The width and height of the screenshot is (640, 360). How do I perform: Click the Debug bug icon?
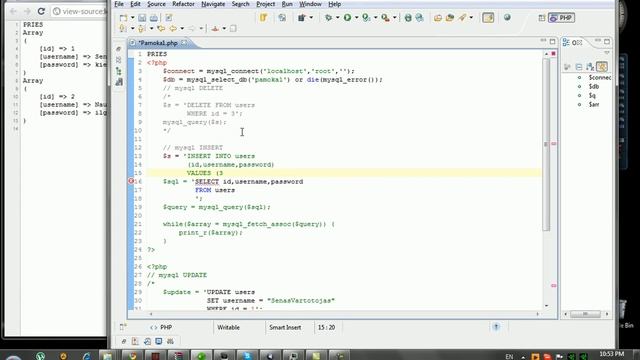click(328, 18)
